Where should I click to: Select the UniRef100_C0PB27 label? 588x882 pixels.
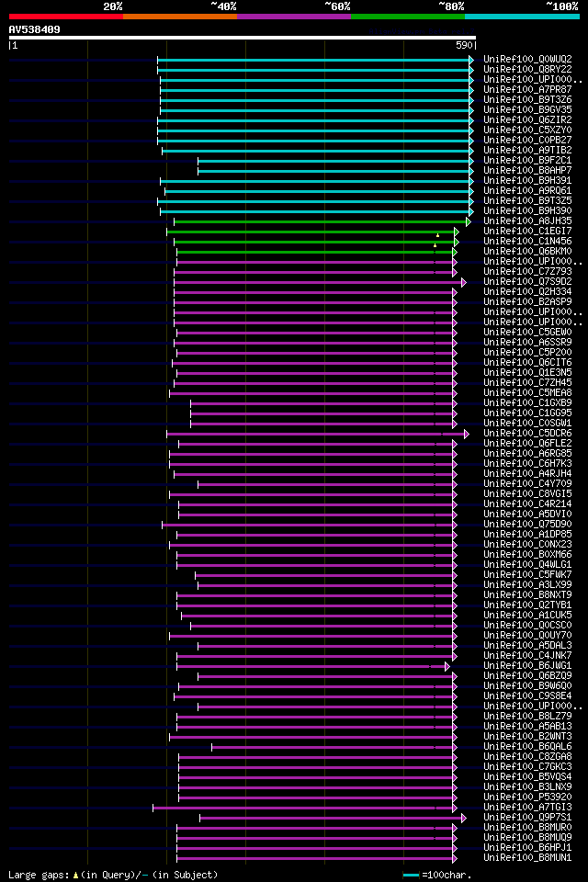527,140
